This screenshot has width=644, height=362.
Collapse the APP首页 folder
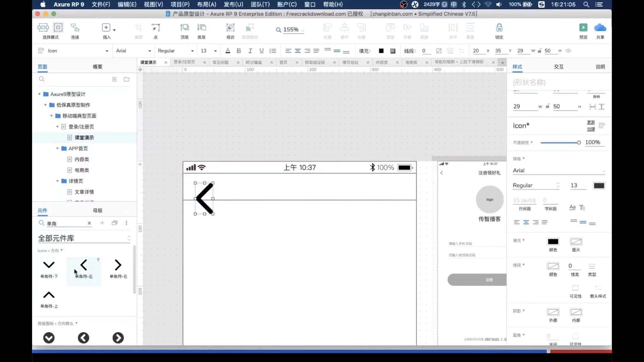pyautogui.click(x=57, y=148)
